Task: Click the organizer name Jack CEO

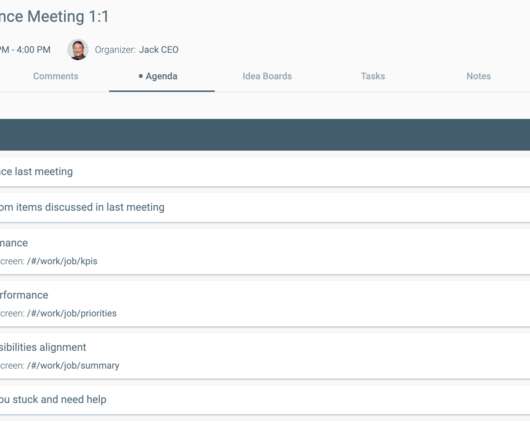Action: 159,50
